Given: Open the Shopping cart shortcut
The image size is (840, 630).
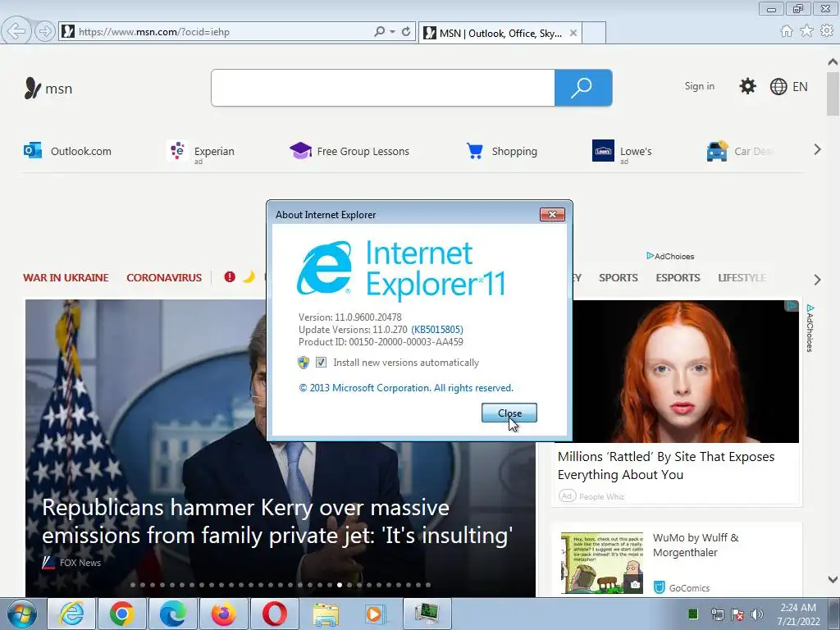Looking at the screenshot, I should pyautogui.click(x=501, y=151).
